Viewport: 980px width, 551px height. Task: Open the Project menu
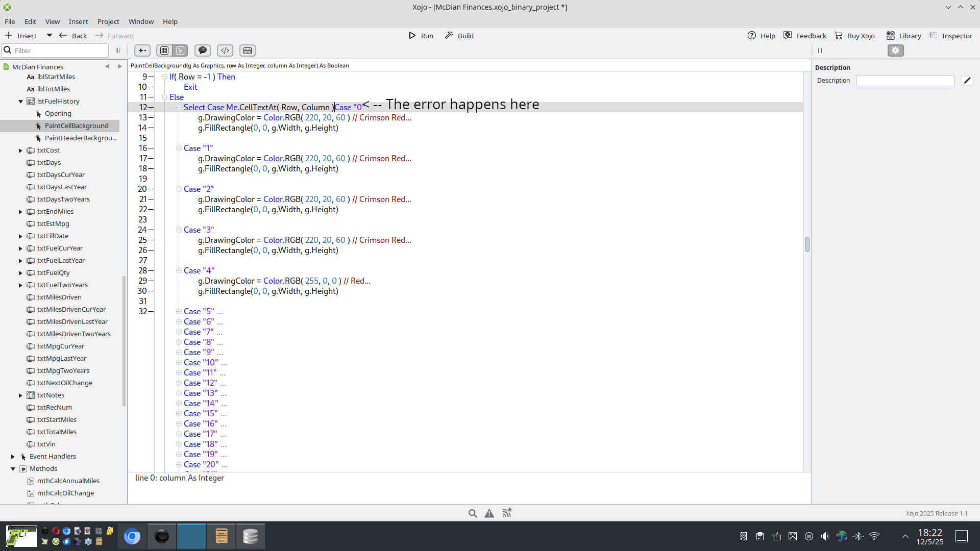pos(108,21)
